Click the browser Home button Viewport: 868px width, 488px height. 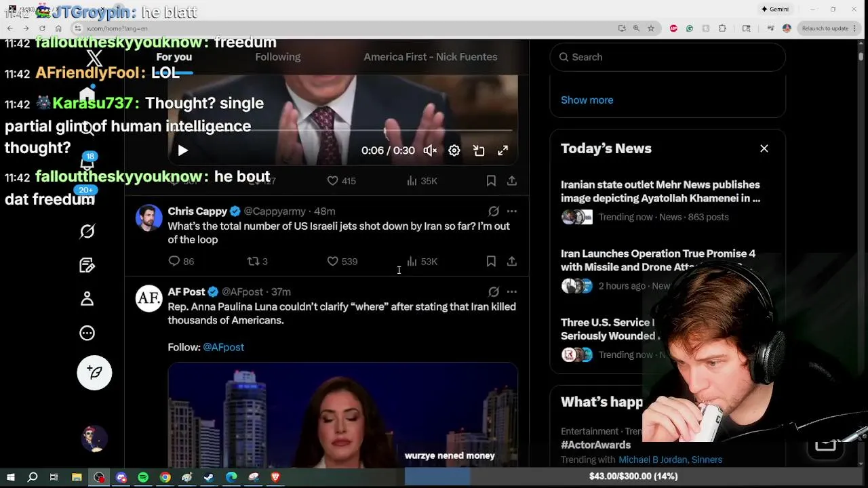coord(58,28)
